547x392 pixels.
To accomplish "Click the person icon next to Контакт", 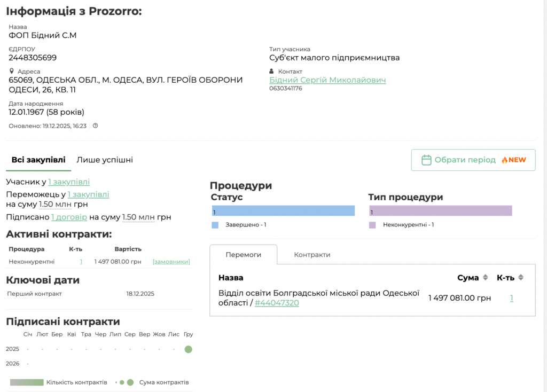I will tap(272, 71).
